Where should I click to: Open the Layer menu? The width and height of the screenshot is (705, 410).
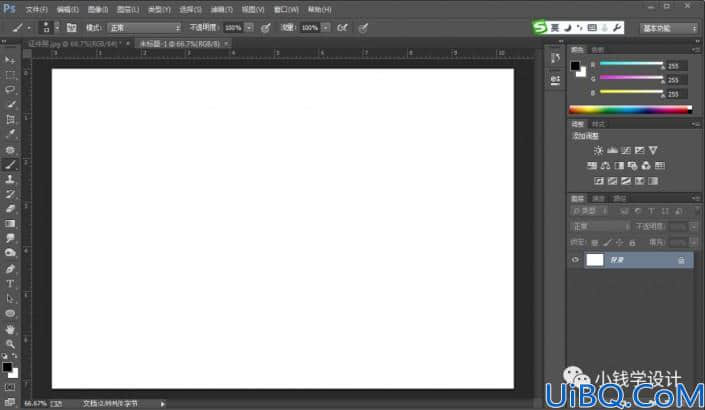[x=128, y=9]
